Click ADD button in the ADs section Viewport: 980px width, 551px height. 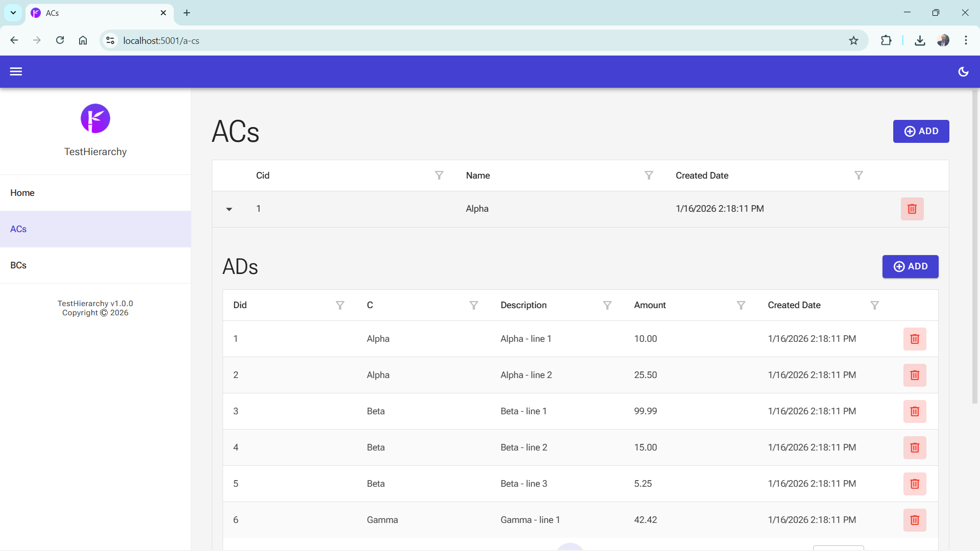910,267
